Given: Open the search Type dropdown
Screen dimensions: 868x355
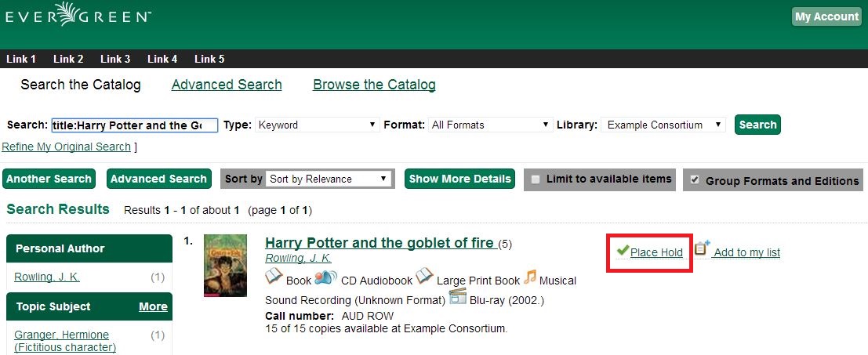Looking at the screenshot, I should (x=317, y=125).
